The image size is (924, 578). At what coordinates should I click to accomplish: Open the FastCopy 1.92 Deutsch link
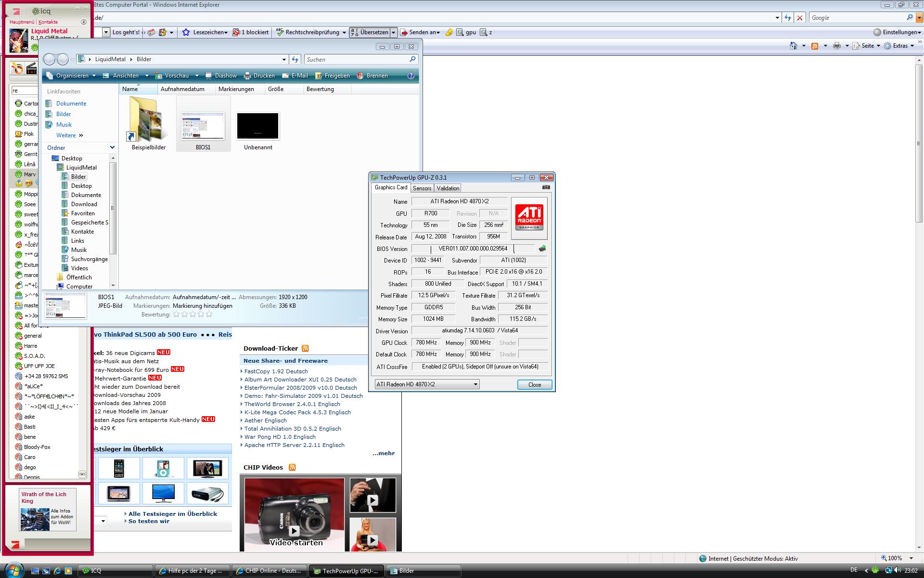pyautogui.click(x=276, y=371)
